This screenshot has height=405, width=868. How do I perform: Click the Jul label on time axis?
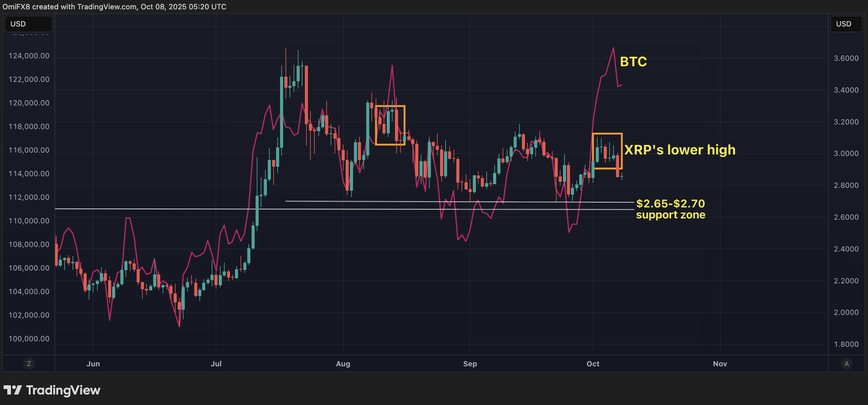pos(216,364)
